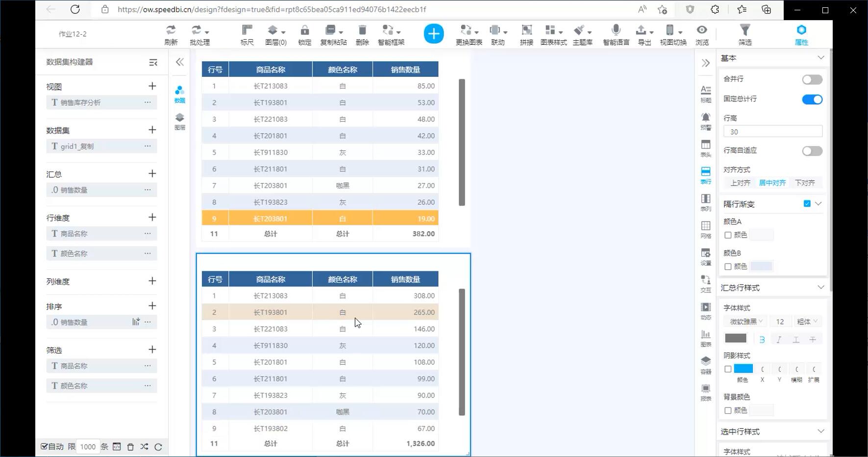This screenshot has width=868, height=457.
Task: Select 下对齐 alignment option
Action: click(805, 183)
